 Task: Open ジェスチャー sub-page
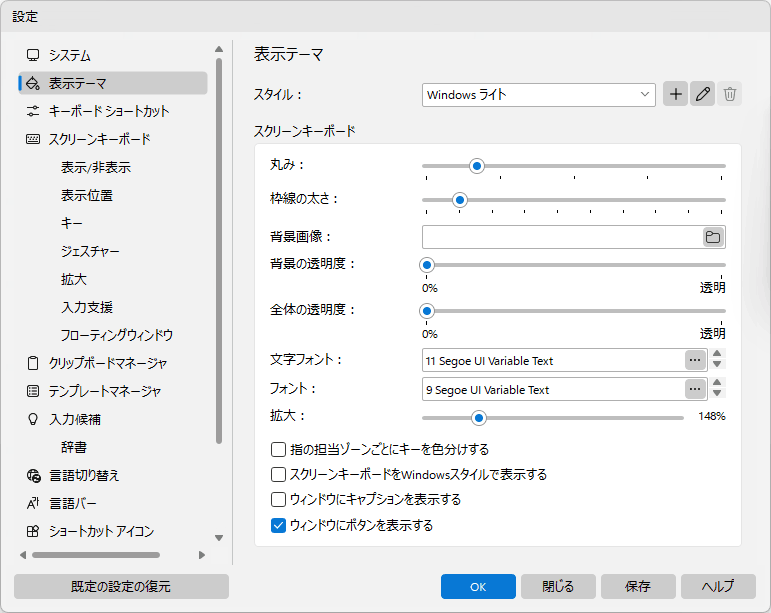[x=90, y=251]
